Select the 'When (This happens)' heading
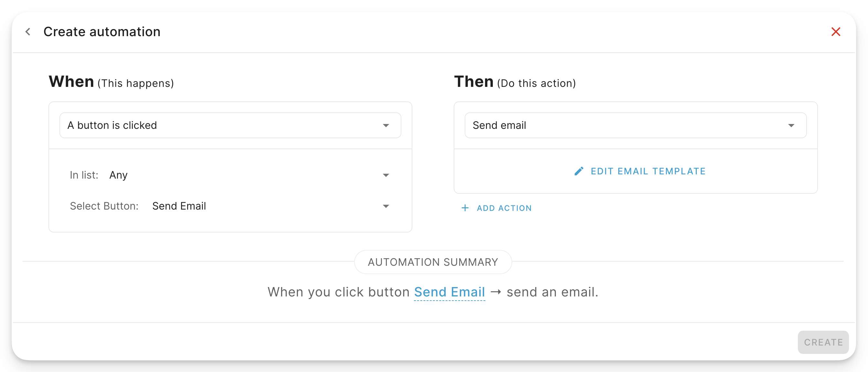Viewport: 868px width, 372px height. [111, 81]
